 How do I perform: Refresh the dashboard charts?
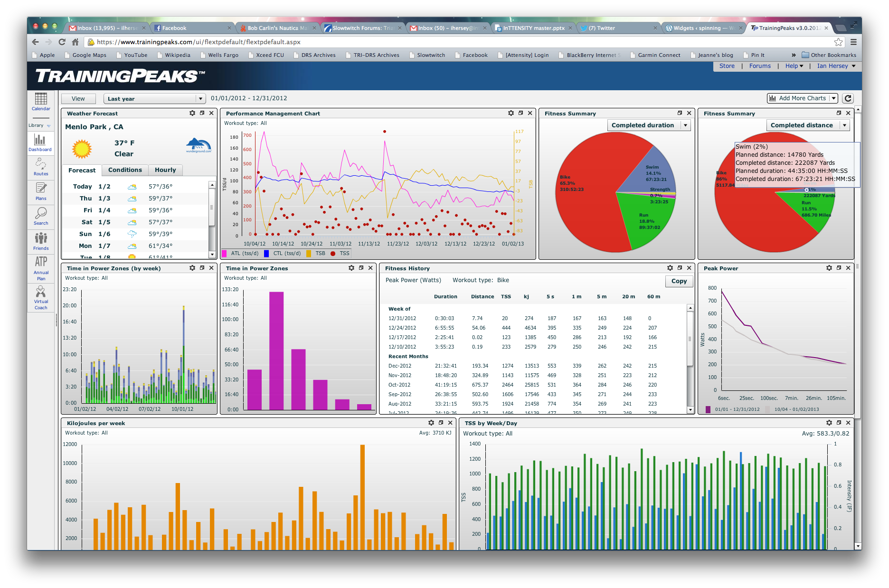pos(848,98)
